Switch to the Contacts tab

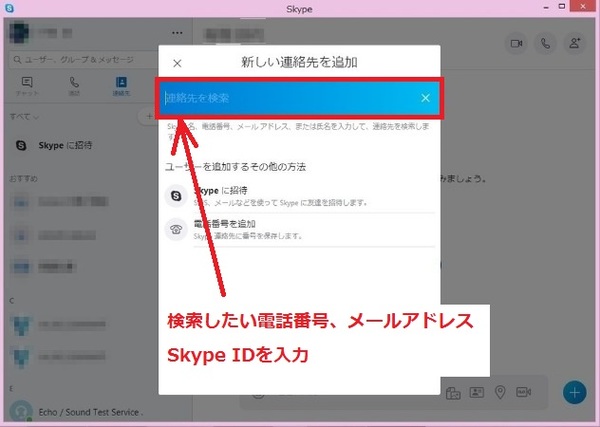tap(121, 86)
